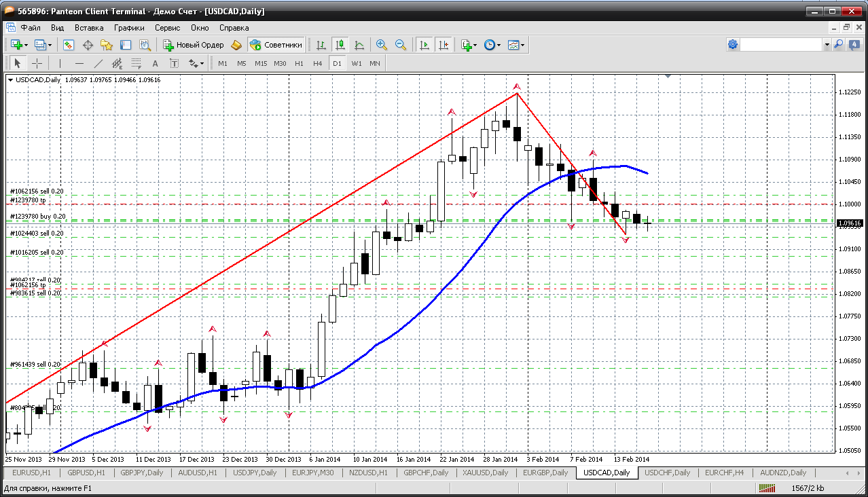
Task: Switch chart to bar chart mode
Action: click(x=321, y=45)
